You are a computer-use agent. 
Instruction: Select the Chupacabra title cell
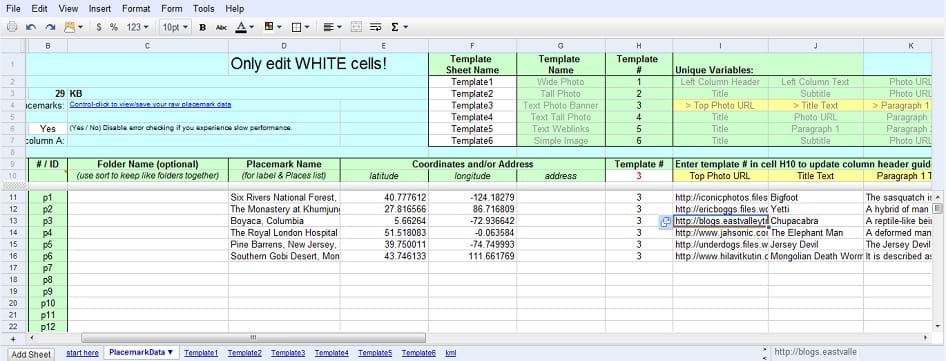pos(816,221)
